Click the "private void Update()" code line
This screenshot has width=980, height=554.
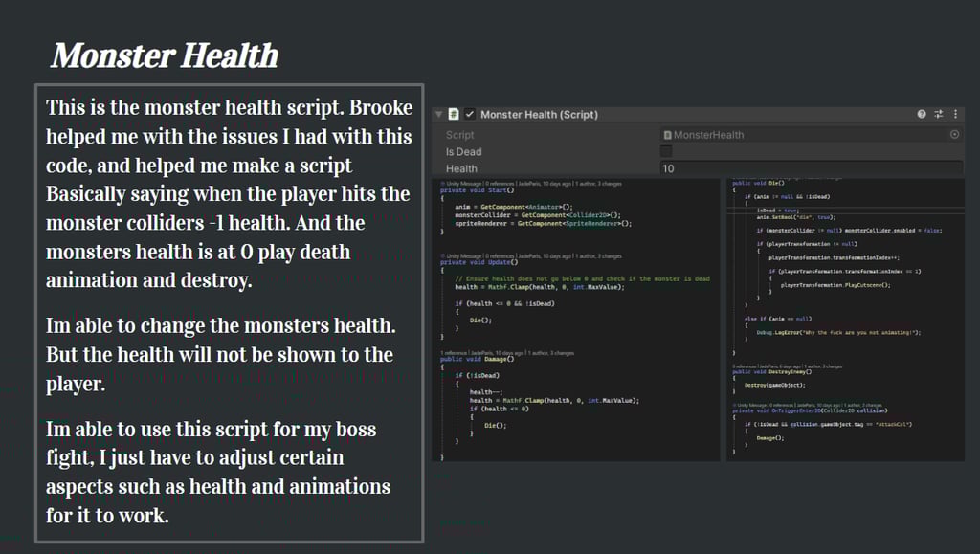pos(479,262)
